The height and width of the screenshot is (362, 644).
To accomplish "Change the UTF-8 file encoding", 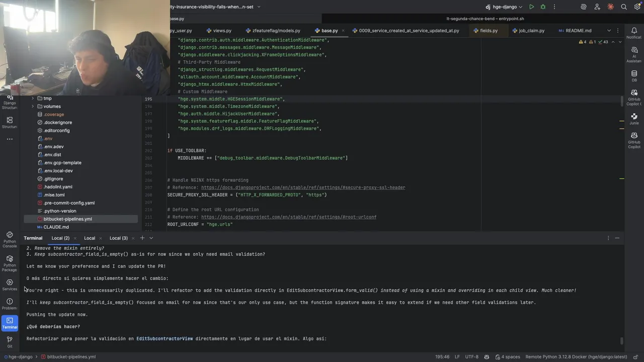I will tap(472, 357).
